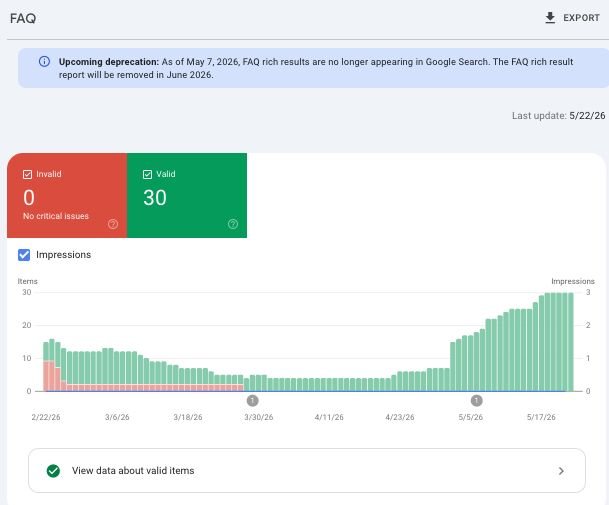The width and height of the screenshot is (609, 505).
Task: Click the Invalid count 0
Action: click(29, 198)
